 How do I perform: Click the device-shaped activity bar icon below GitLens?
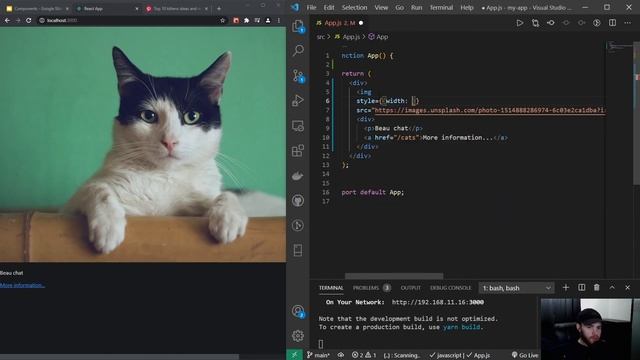pos(298,250)
